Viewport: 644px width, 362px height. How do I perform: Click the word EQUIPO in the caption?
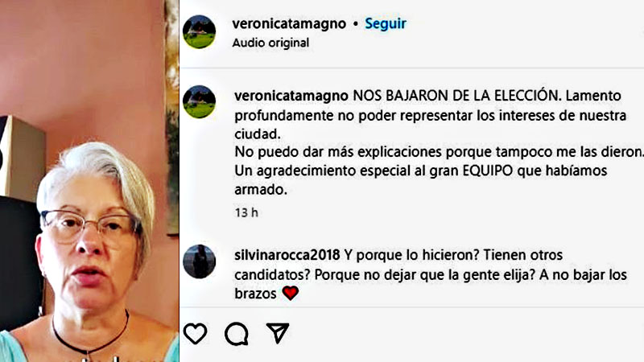point(488,171)
